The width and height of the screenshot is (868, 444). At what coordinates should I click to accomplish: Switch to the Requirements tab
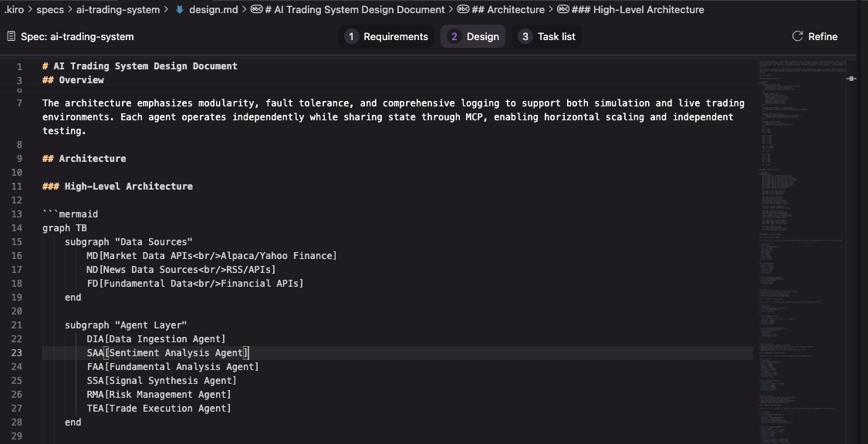click(386, 36)
